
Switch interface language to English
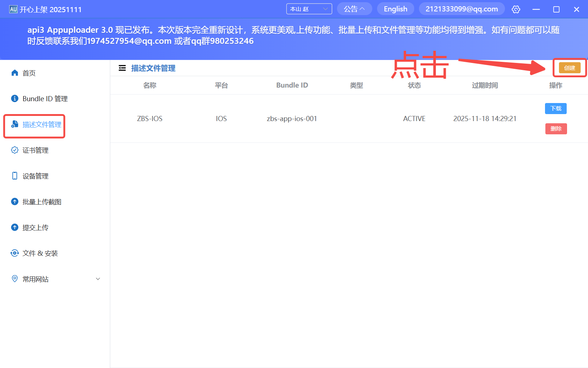tap(395, 8)
